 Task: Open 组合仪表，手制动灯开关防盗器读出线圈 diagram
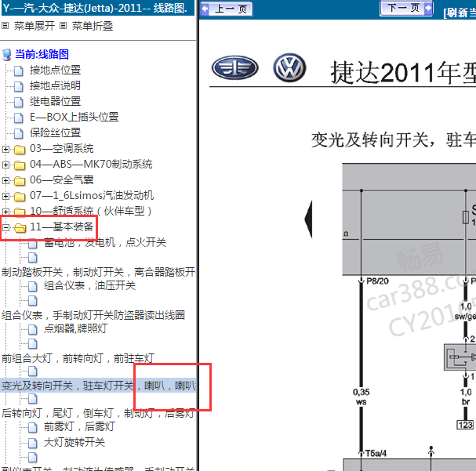93,315
